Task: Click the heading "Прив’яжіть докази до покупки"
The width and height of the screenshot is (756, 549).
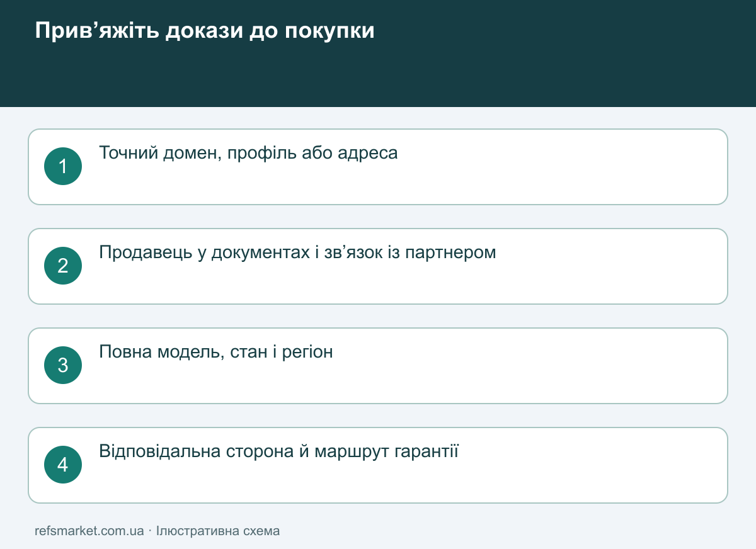Action: [x=205, y=31]
